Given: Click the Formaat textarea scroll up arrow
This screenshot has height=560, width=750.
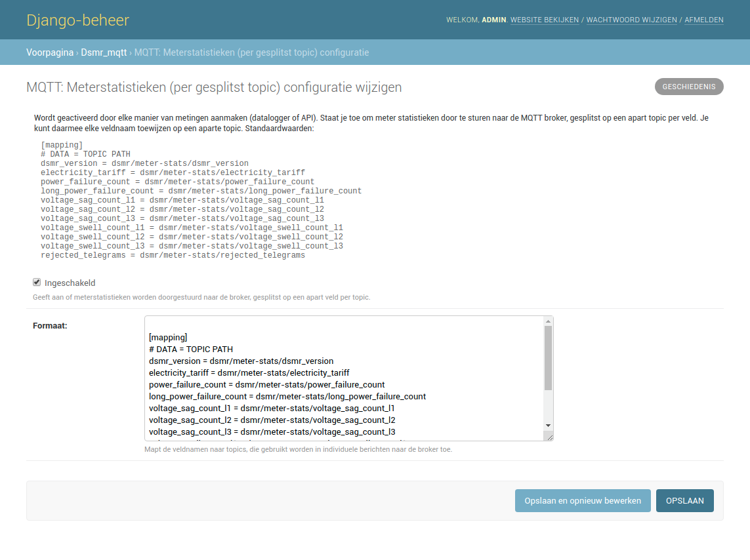Looking at the screenshot, I should pos(548,321).
